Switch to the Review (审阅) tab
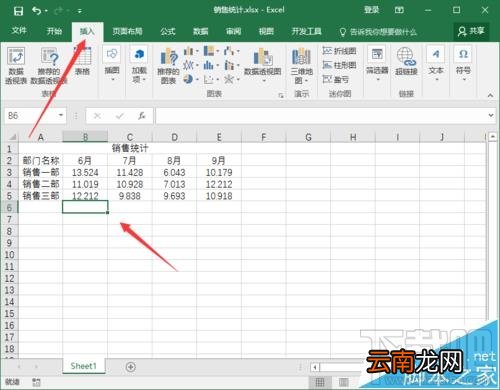 [233, 31]
